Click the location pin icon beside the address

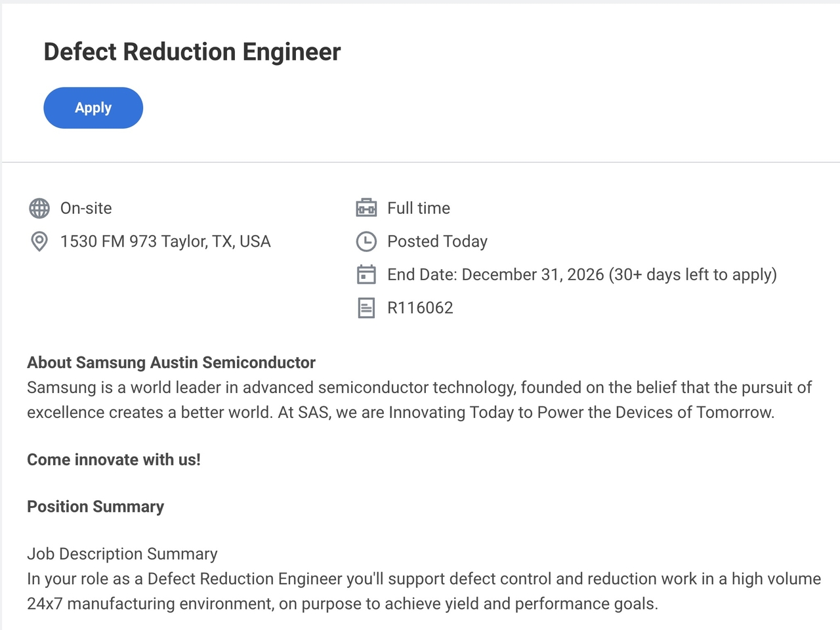click(39, 241)
